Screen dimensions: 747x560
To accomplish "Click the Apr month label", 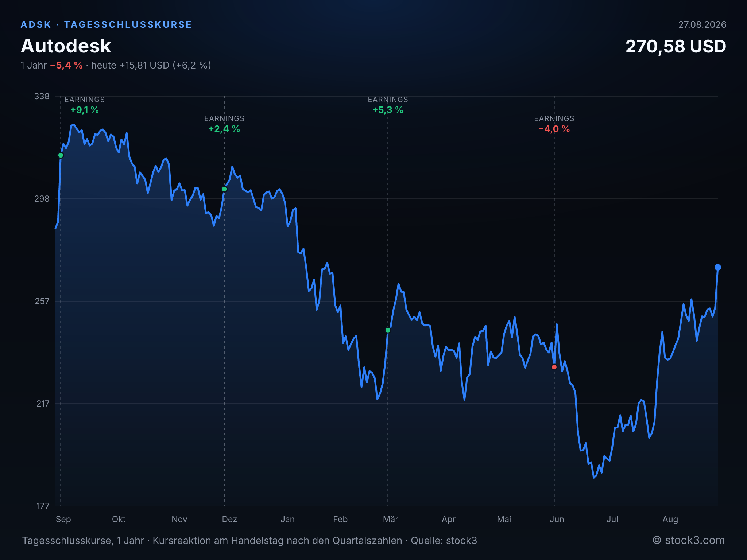I will tap(449, 519).
